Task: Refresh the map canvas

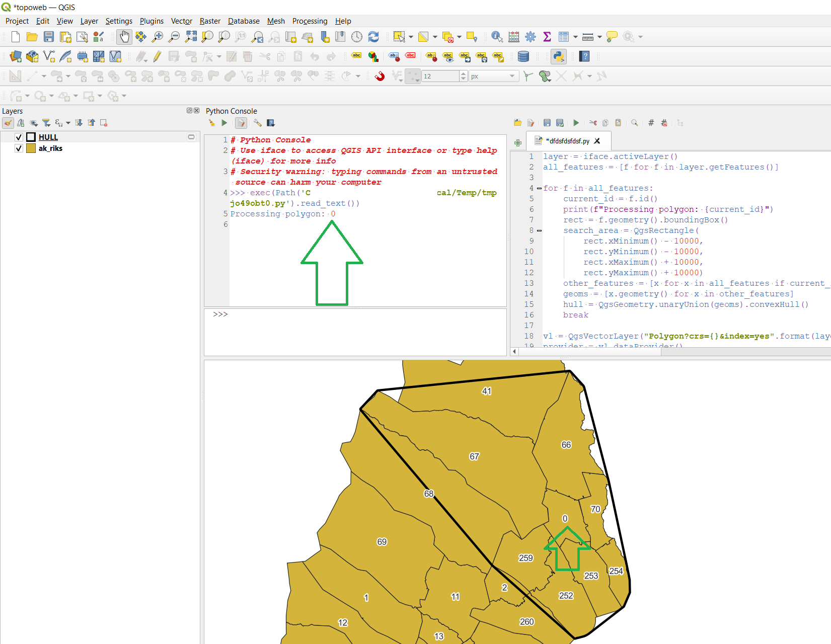Action: tap(373, 37)
